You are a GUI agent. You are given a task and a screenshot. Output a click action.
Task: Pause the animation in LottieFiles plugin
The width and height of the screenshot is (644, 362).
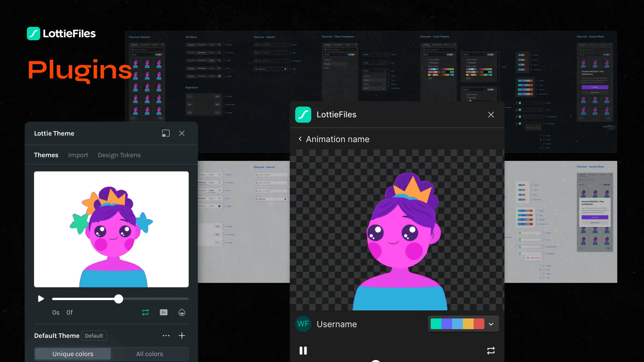(x=303, y=350)
